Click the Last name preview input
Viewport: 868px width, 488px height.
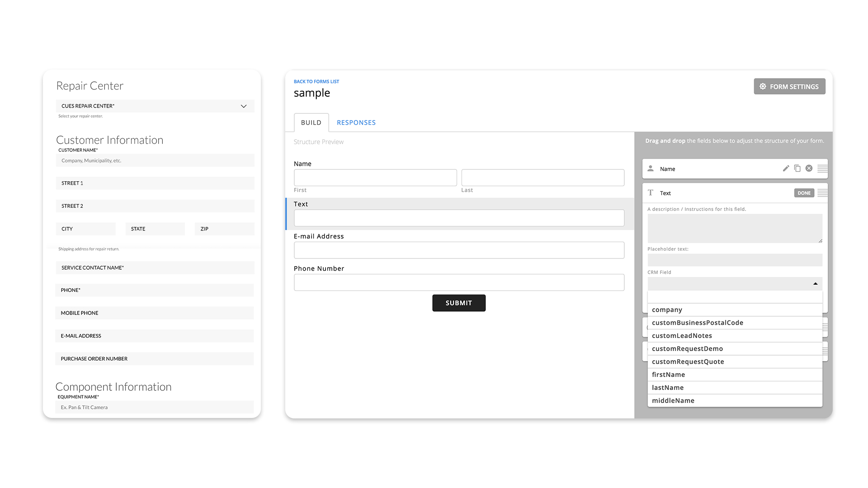(543, 178)
